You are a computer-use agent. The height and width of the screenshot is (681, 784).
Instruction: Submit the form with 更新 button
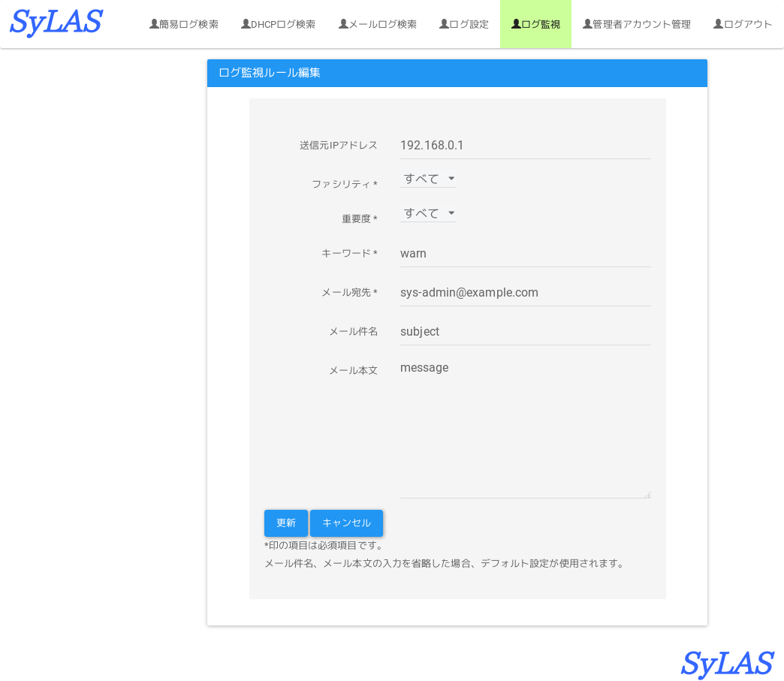point(286,523)
